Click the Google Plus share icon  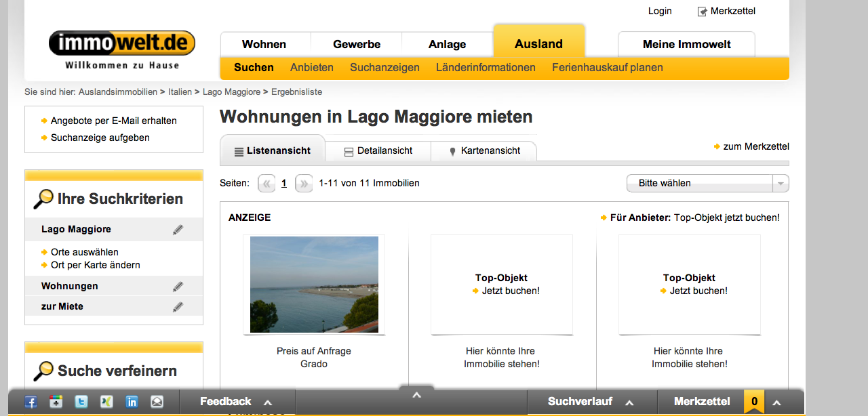pyautogui.click(x=56, y=402)
